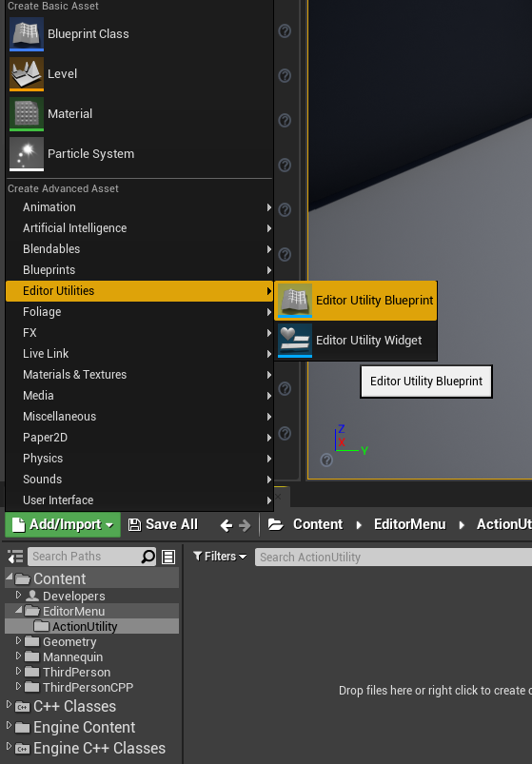532x764 pixels.
Task: Choose the Material asset icon
Action: pos(27,114)
